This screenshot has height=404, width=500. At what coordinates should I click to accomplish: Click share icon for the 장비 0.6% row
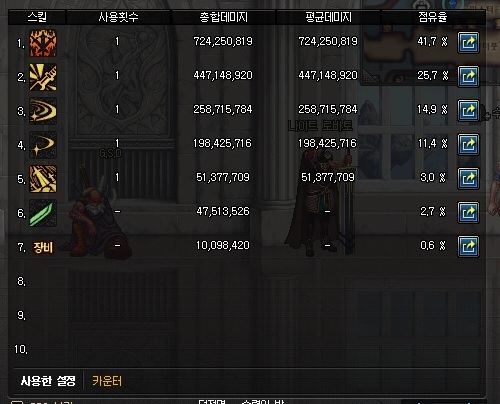468,247
